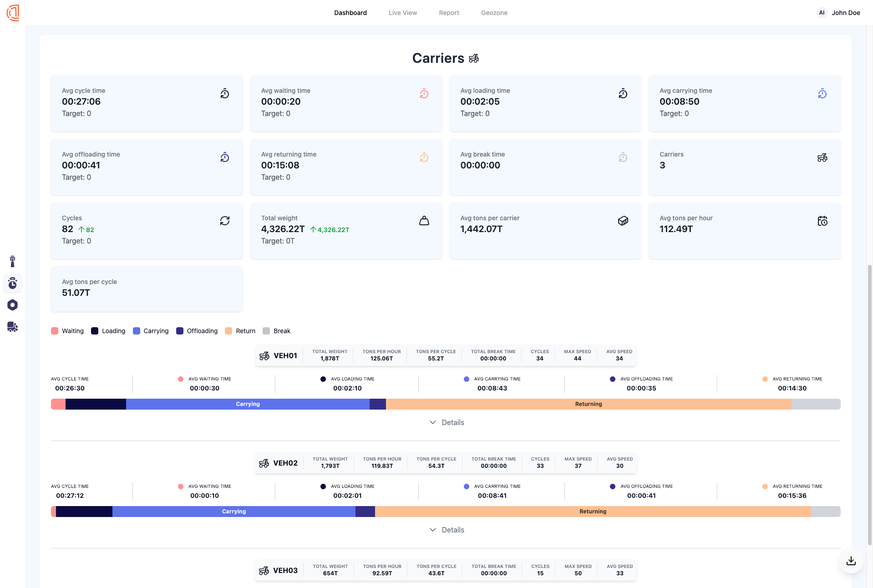Click VEH01 Returning bar segment

[589, 404]
